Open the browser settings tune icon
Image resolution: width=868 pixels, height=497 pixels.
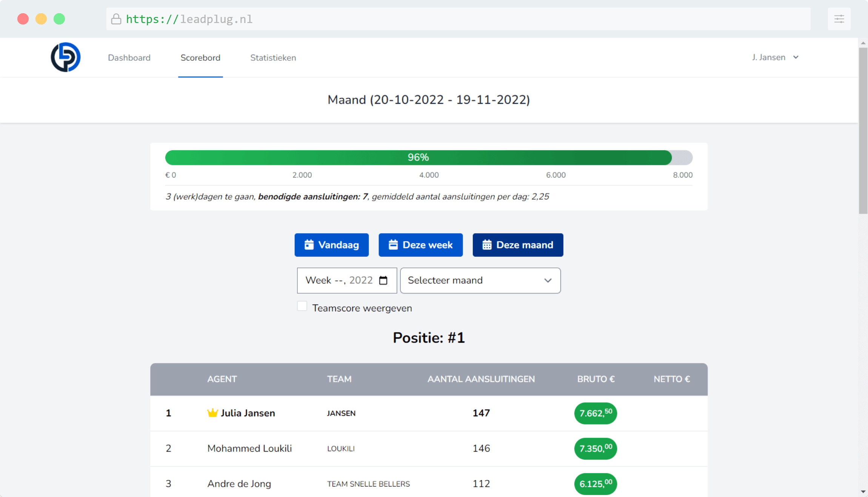pos(839,19)
